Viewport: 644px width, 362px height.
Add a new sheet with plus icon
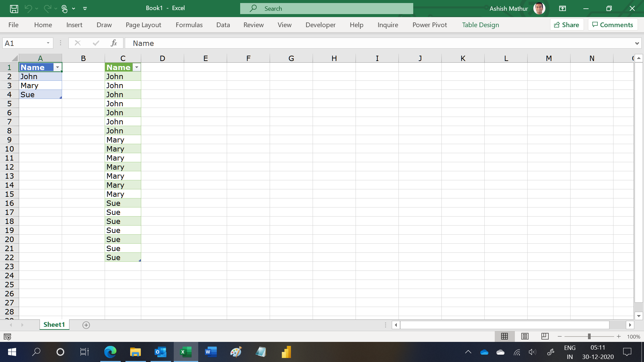pyautogui.click(x=86, y=325)
